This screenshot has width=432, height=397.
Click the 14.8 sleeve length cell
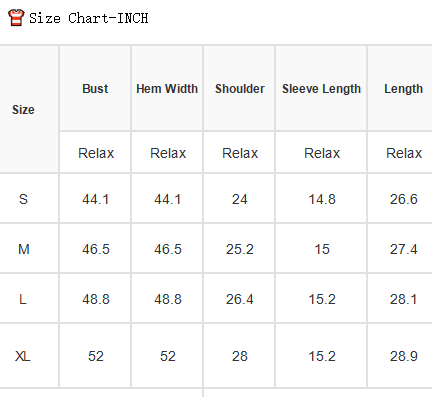[322, 199]
